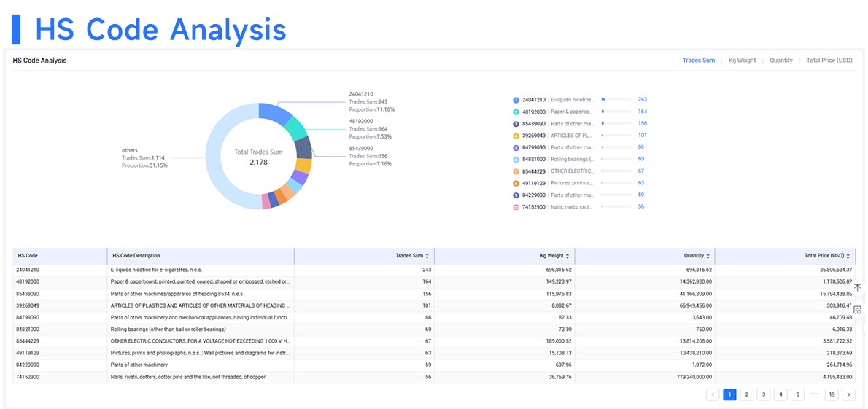This screenshot has width=868, height=409.
Task: Sort table by Trades Sum column
Action: [x=427, y=256]
